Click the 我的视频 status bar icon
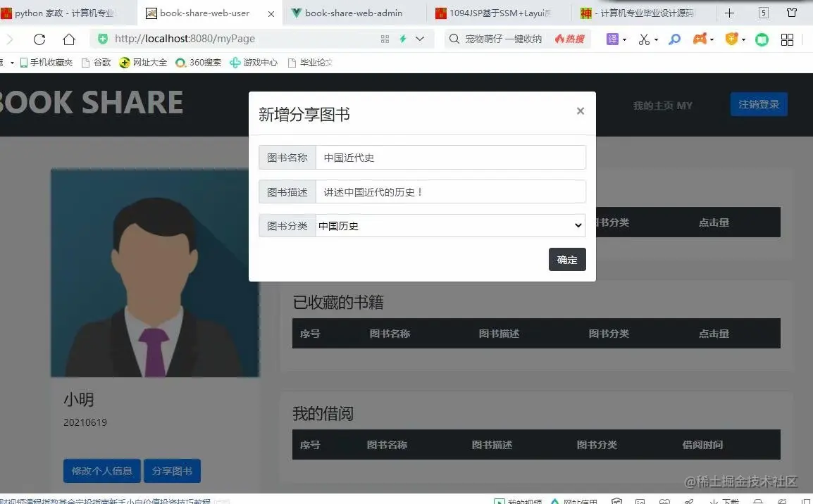813x504 pixels. coord(517,500)
